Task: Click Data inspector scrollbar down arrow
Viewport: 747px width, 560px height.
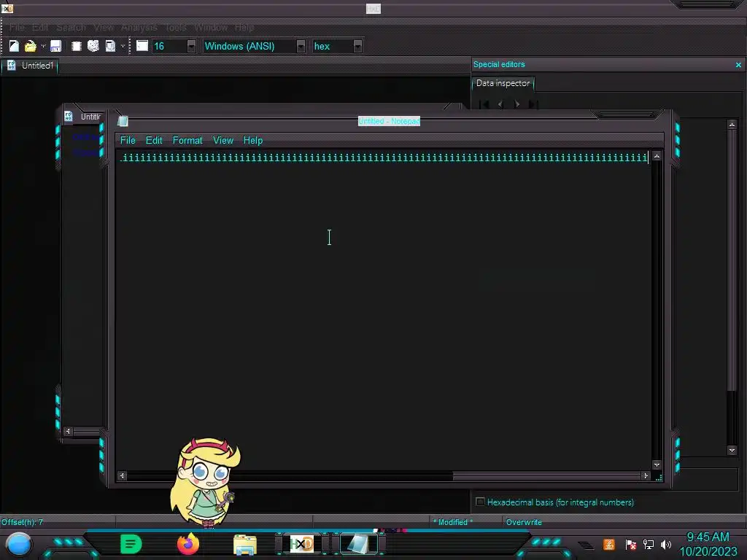Action: [x=732, y=450]
